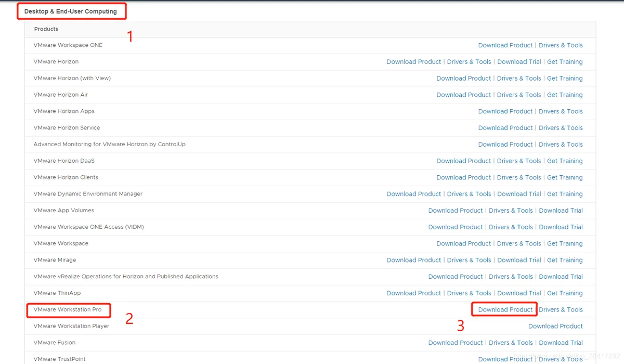Download Product for VMware ThinApp
This screenshot has width=624, height=364.
(414, 293)
